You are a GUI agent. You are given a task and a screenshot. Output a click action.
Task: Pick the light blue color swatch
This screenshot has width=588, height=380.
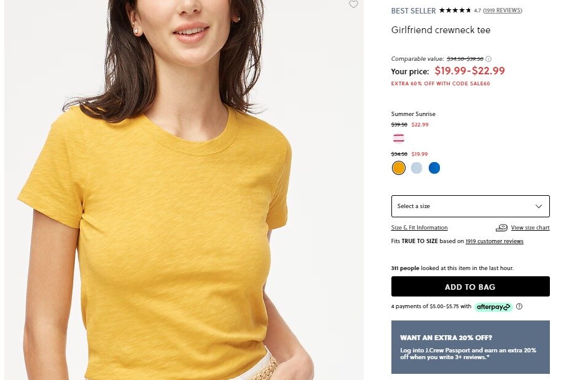[417, 168]
